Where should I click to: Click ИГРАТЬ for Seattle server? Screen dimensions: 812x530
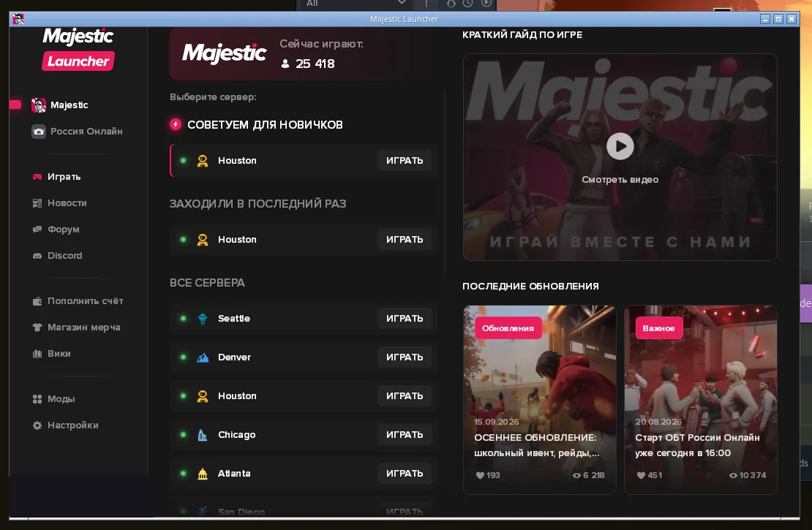pos(405,319)
